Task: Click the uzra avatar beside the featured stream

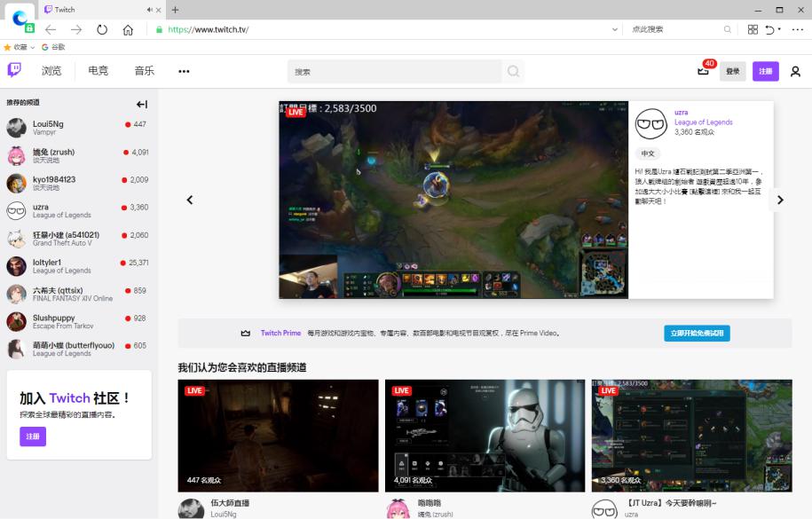Action: (651, 124)
